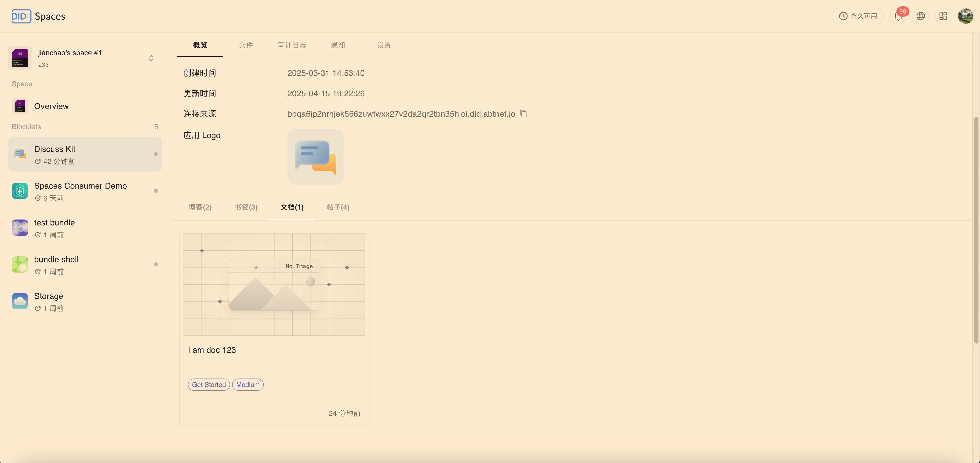The width and height of the screenshot is (980, 463).
Task: Open the language globe icon
Action: (x=920, y=16)
